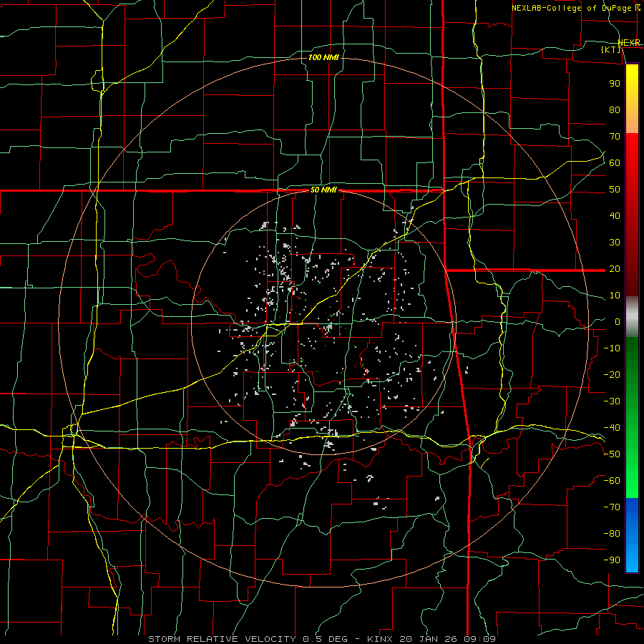This screenshot has width=644, height=644.
Task: Click the 40 value on velocity scale
Action: 615,216
